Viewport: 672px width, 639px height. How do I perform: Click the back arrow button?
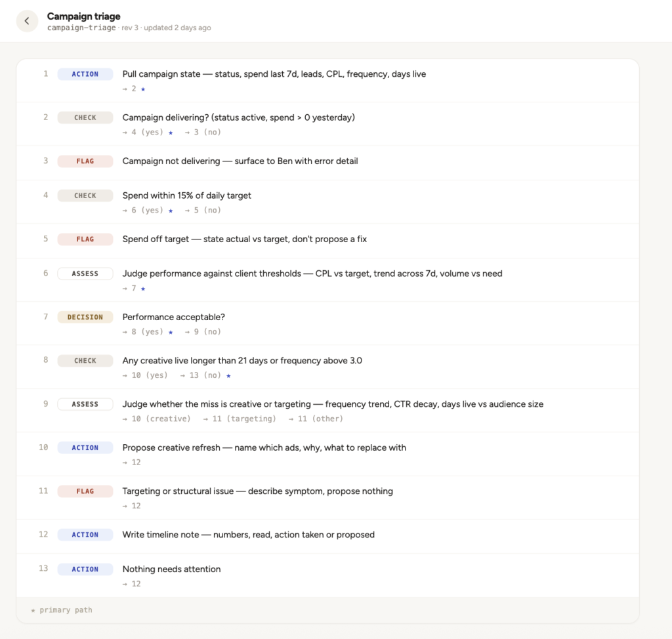click(27, 21)
